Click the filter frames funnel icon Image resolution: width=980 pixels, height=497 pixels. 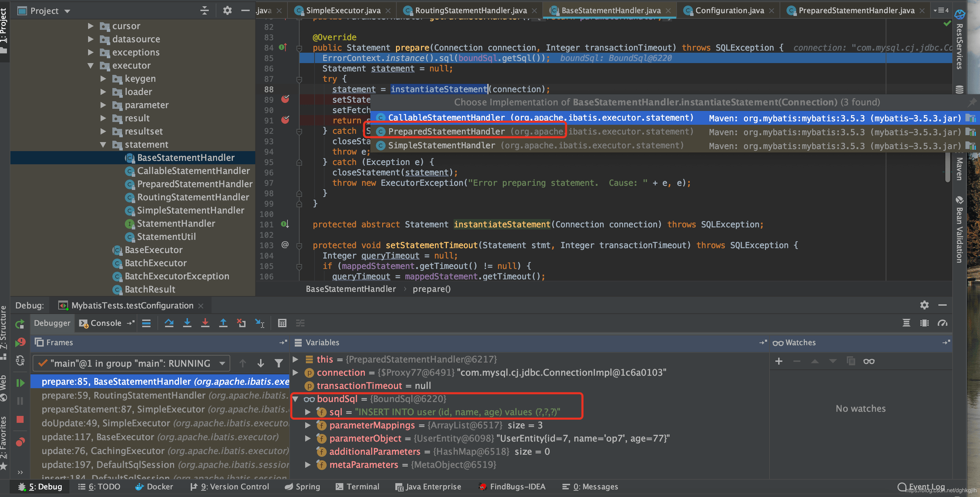tap(278, 364)
